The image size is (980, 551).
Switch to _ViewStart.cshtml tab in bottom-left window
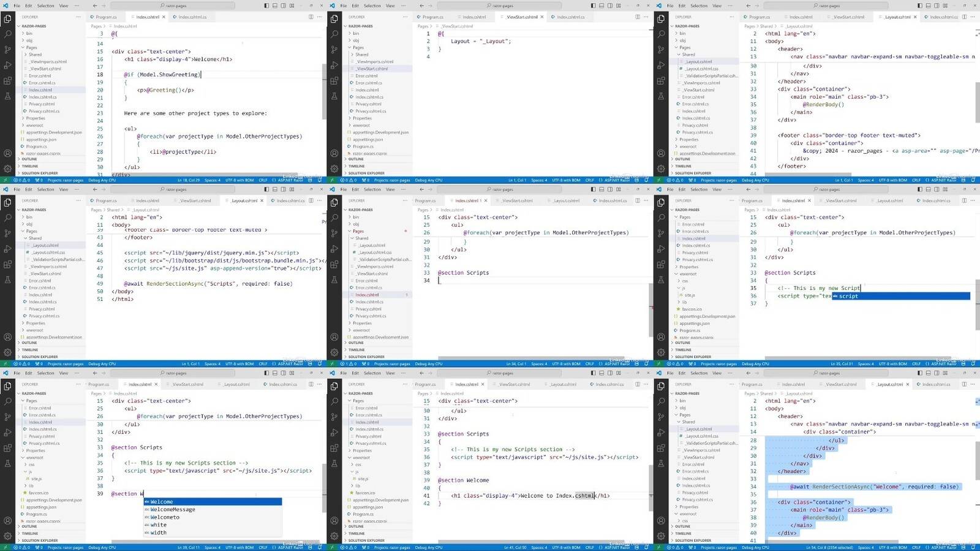click(187, 384)
